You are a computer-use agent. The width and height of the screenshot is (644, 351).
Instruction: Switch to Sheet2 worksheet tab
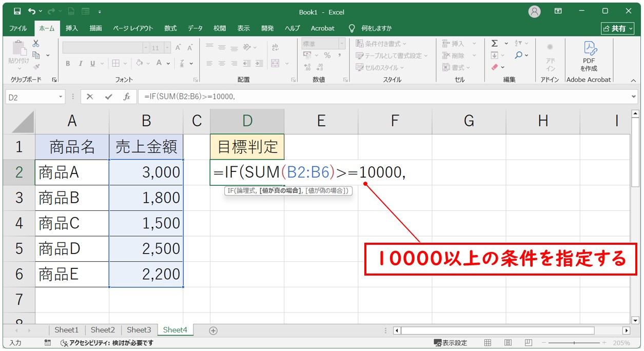point(103,330)
